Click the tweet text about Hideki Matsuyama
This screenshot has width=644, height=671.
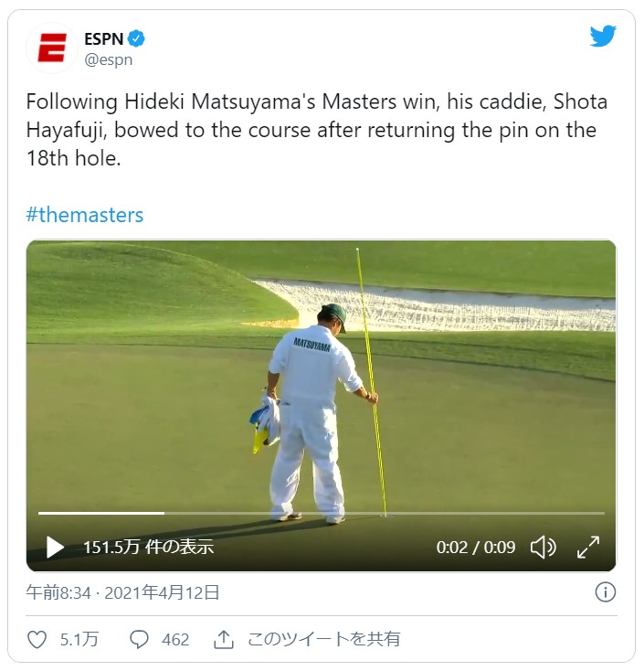(316, 130)
